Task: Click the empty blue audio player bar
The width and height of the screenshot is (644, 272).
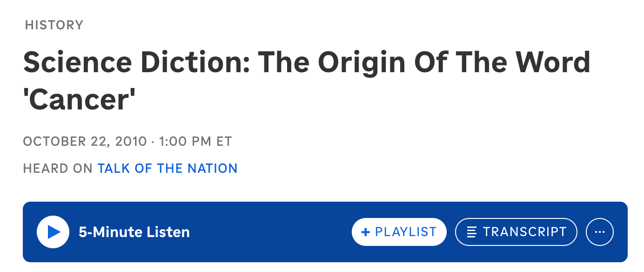Action: [x=270, y=232]
